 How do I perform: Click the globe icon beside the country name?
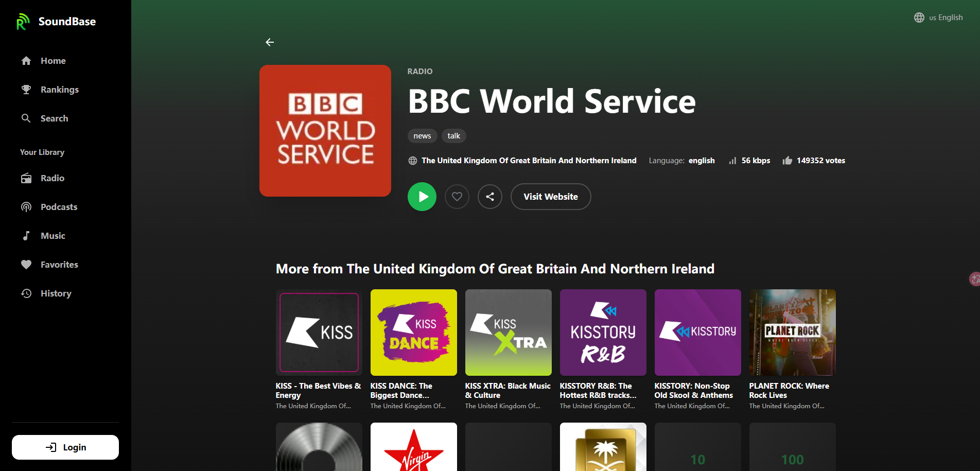tap(413, 161)
